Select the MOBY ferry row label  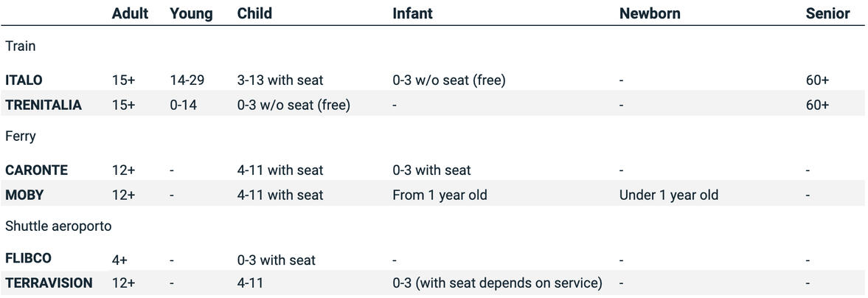coord(24,195)
